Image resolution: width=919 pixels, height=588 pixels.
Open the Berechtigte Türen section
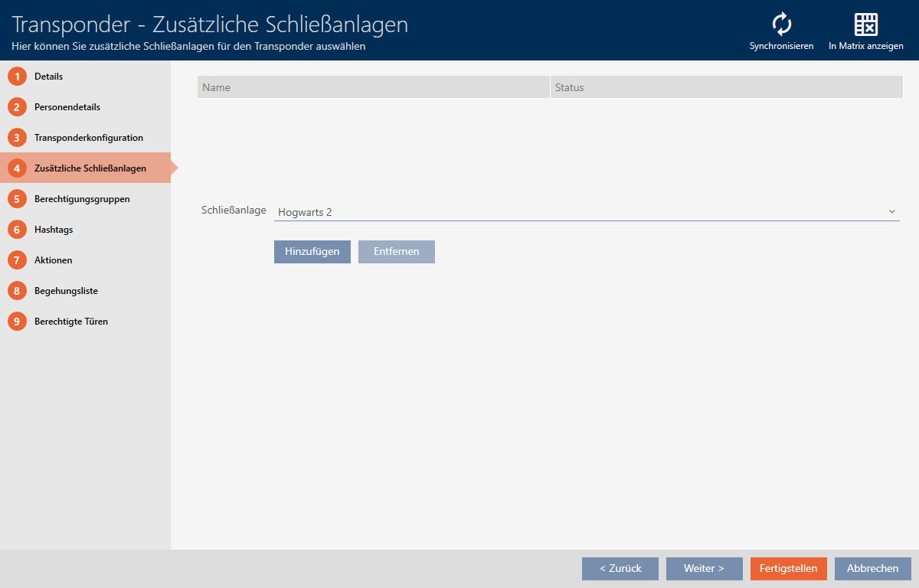pyautogui.click(x=71, y=322)
